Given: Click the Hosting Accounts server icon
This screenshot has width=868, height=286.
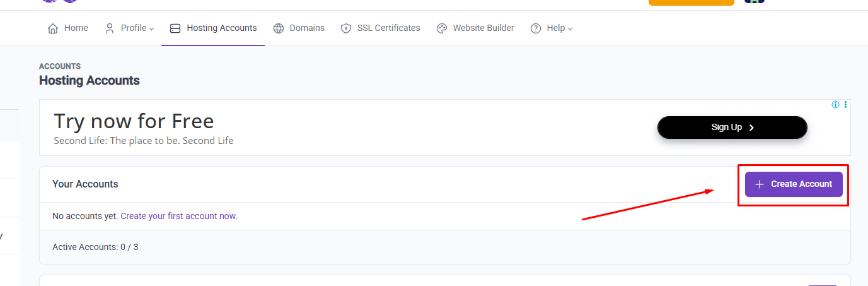Looking at the screenshot, I should point(175,28).
